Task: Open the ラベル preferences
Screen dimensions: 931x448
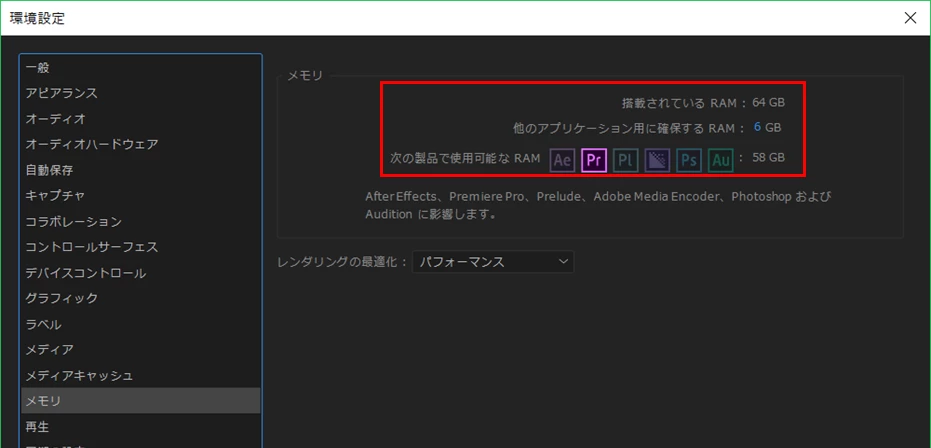Action: (x=141, y=324)
